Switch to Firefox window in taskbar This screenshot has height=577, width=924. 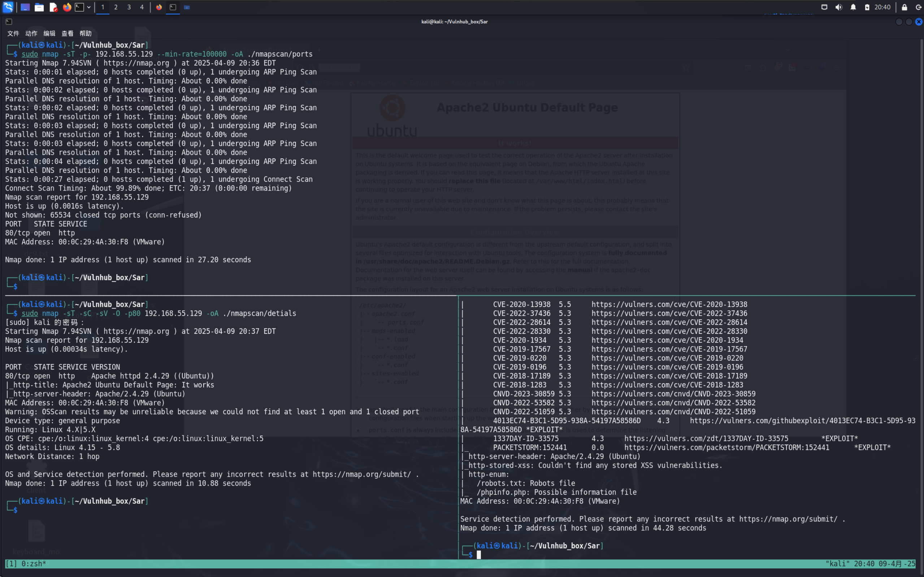point(159,7)
